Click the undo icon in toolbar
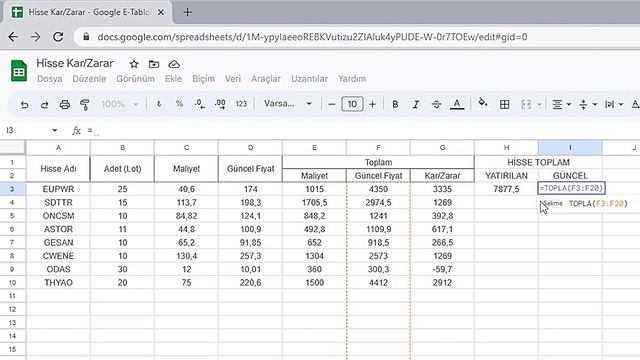 [x=24, y=105]
